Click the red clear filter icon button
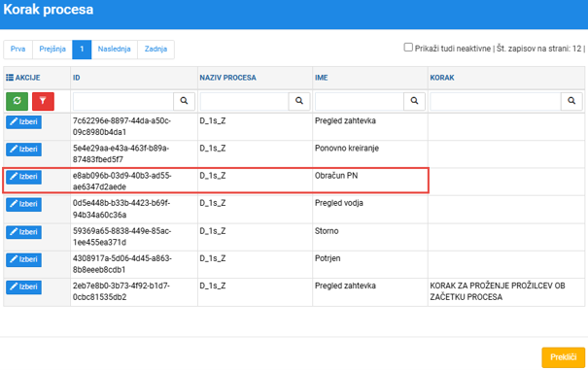Image resolution: width=588 pixels, height=370 pixels. click(43, 101)
